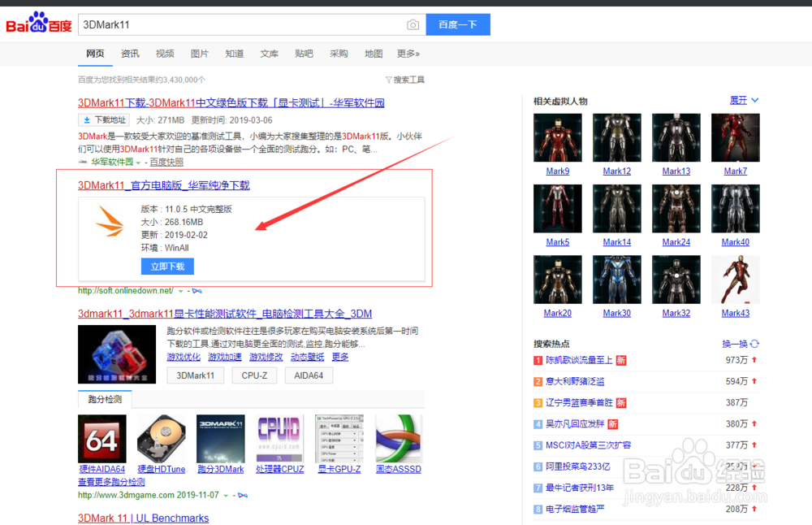Open the 贴吧 tab
The height and width of the screenshot is (525, 812).
click(304, 54)
